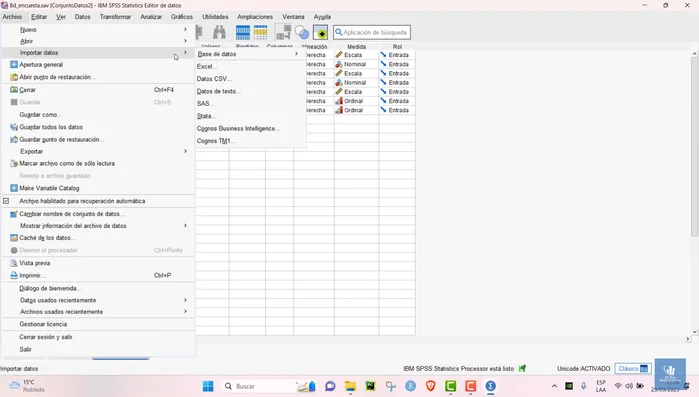Open the Gráficos menu

(182, 16)
